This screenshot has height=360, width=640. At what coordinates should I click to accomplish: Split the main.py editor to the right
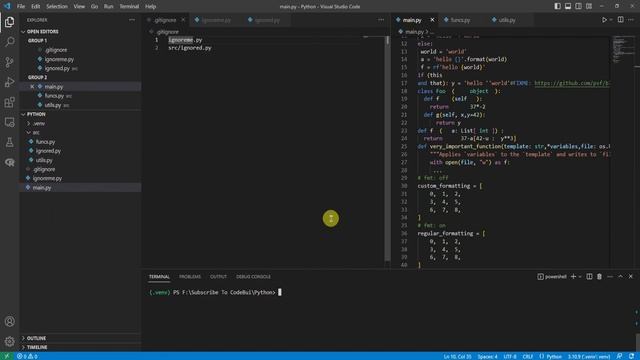620,20
